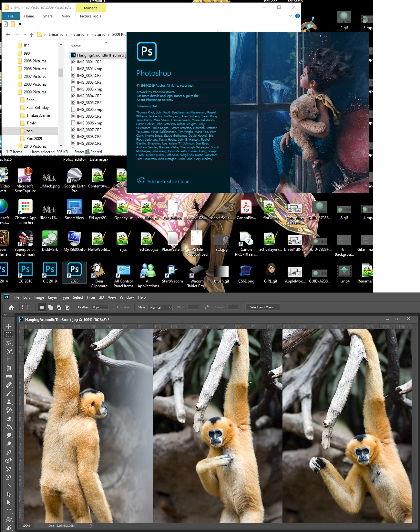Select the Clone Stamp tool
Image resolution: width=420 pixels, height=532 pixels.
(x=9, y=402)
